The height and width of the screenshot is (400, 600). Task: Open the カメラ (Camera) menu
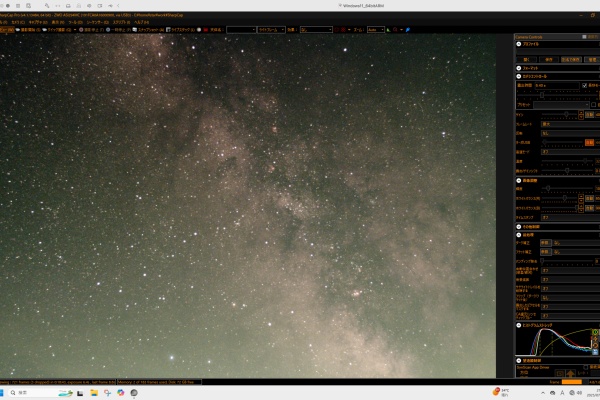point(18,22)
